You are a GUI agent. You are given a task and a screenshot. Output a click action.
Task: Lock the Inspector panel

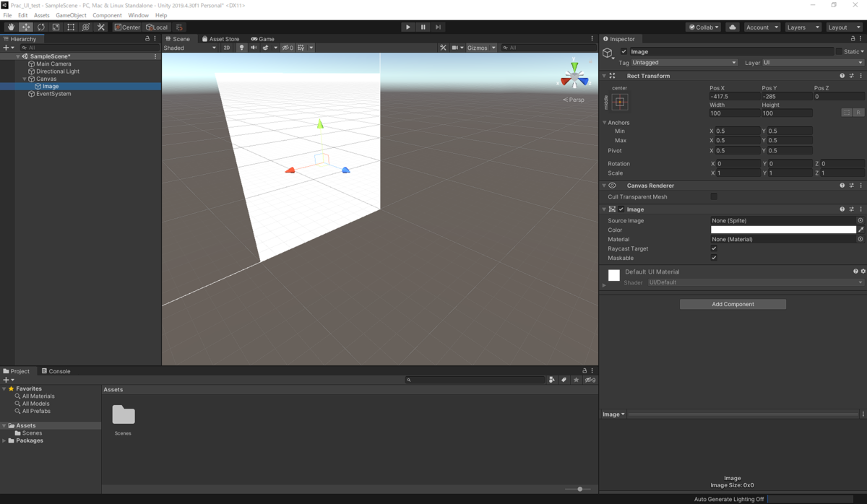point(853,38)
